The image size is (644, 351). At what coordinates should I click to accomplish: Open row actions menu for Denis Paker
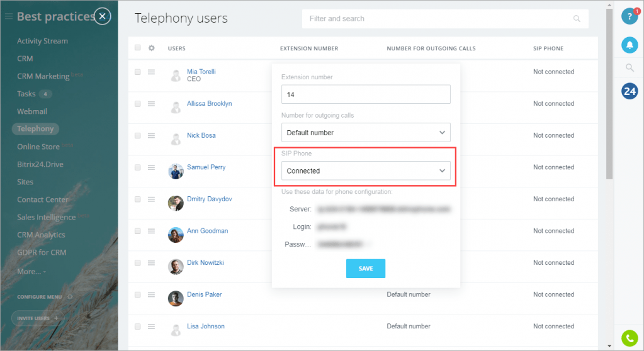tap(151, 295)
